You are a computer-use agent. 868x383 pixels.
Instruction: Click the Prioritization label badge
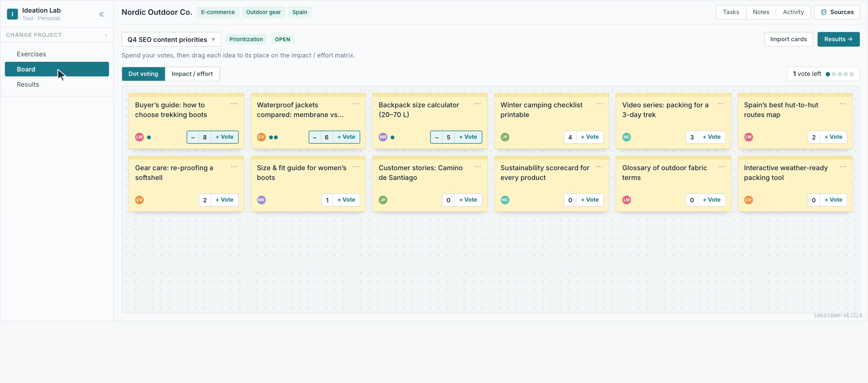(246, 39)
